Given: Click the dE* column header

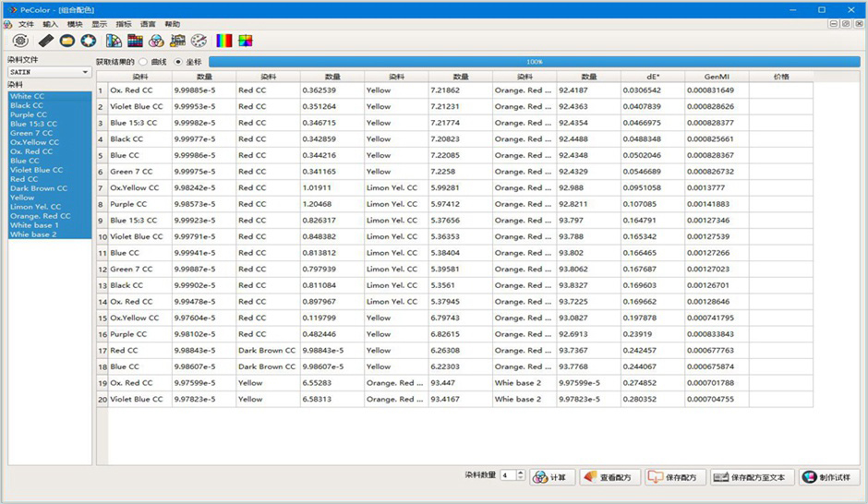Looking at the screenshot, I should [x=652, y=77].
